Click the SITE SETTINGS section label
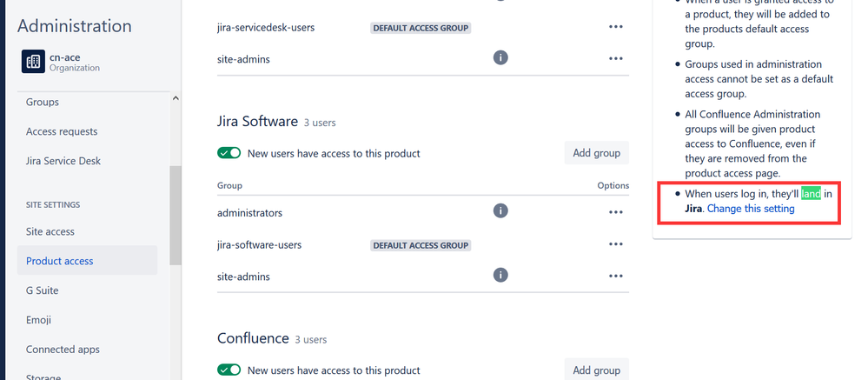Image resolution: width=868 pixels, height=380 pixels. tap(53, 205)
